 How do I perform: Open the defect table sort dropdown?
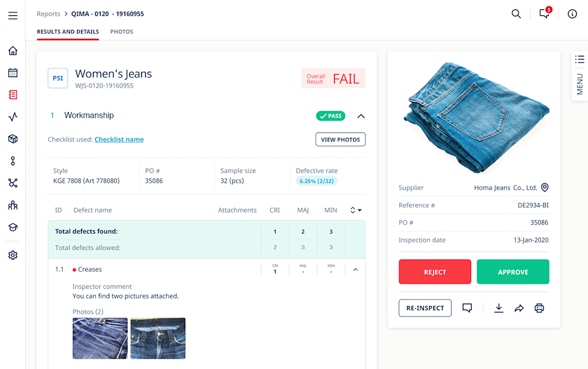[x=356, y=210]
